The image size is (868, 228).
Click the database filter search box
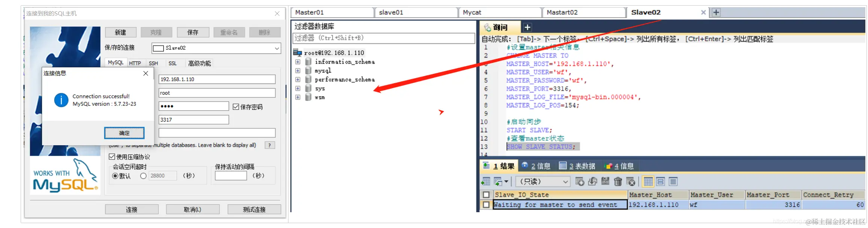383,38
